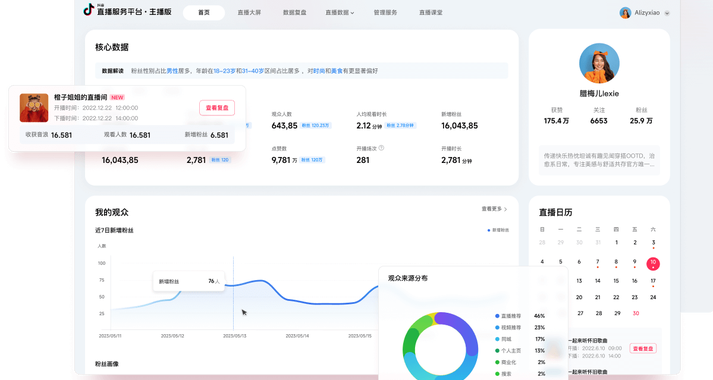Click the 观众人数 value 643,85

coord(284,126)
